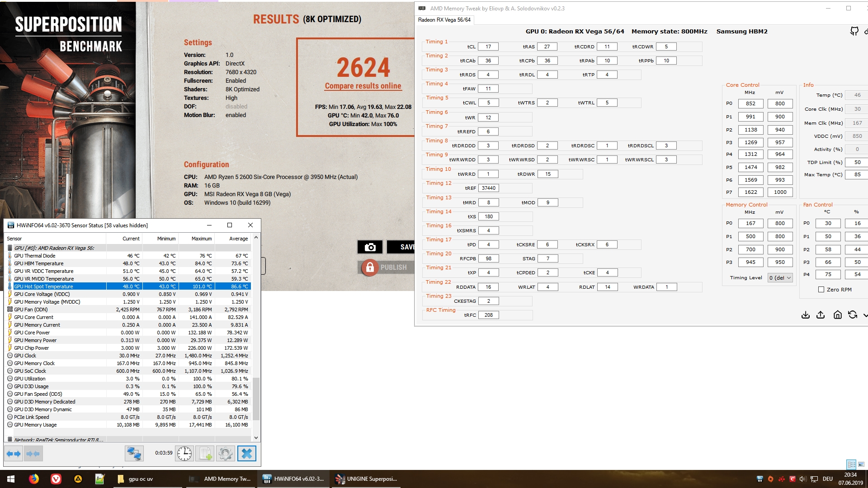Open HWiNFO sensor settings gear
The image size is (868, 488).
click(x=226, y=453)
